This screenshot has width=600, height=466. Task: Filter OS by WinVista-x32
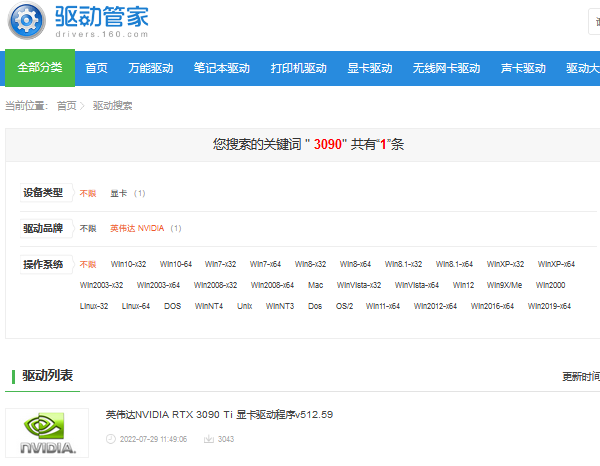359,285
